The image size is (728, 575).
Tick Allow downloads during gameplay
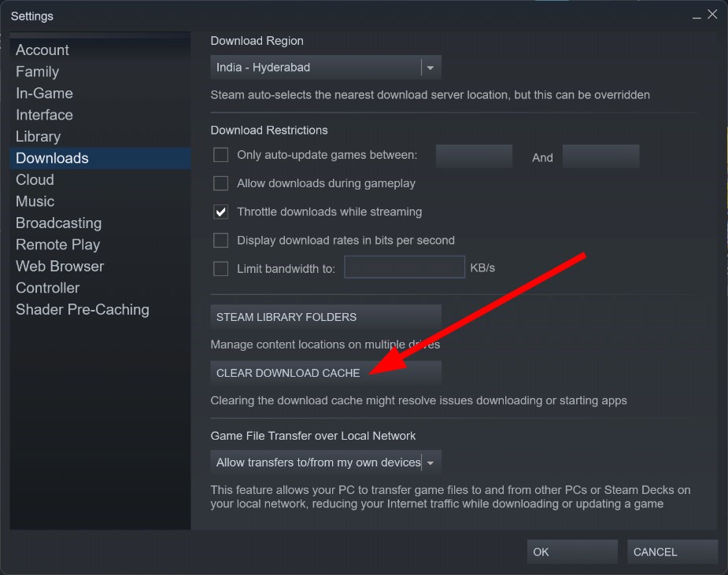(x=220, y=183)
